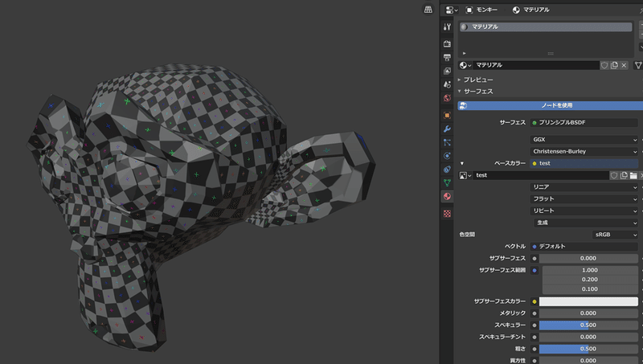Open the Object properties orange square icon

click(447, 115)
